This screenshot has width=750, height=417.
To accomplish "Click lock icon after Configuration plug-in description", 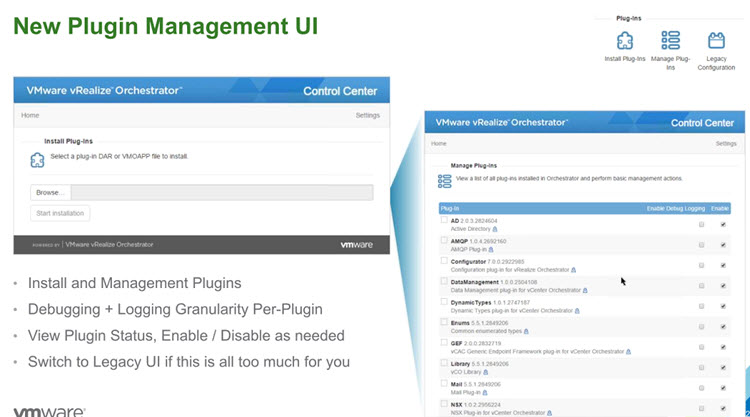I will (x=574, y=270).
